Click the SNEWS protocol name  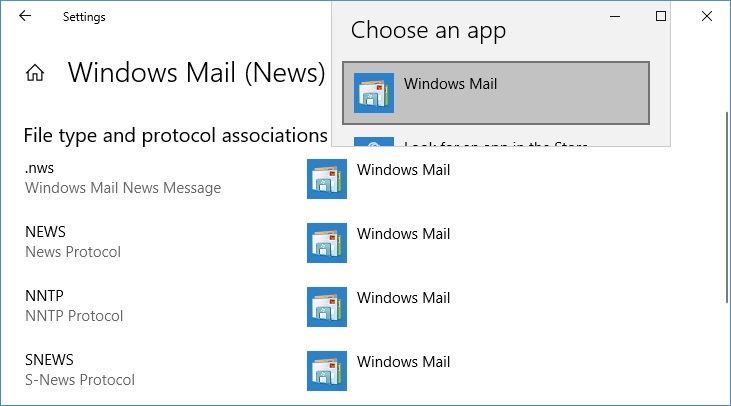49,359
